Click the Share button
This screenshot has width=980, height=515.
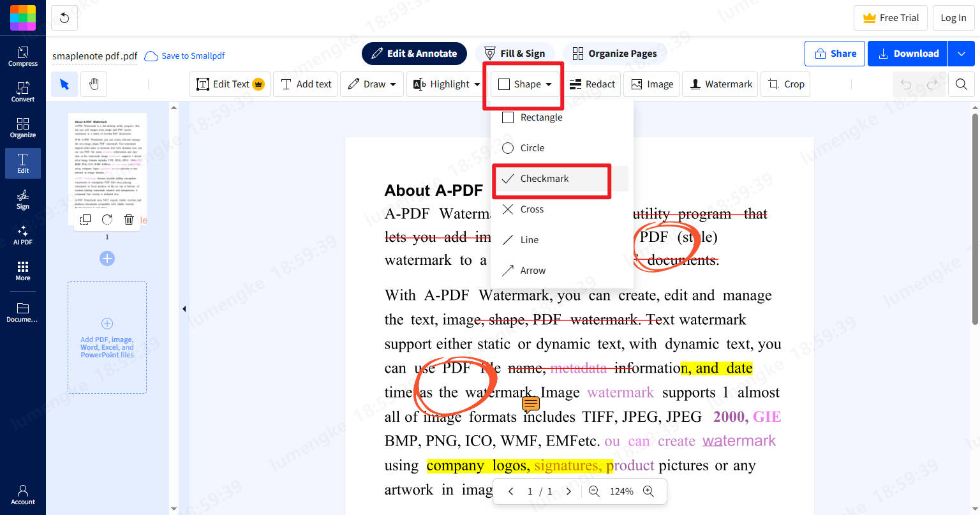pos(835,54)
